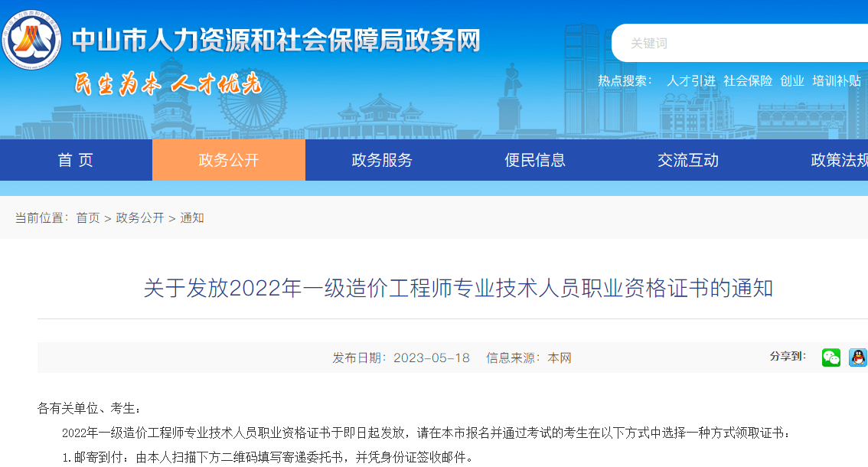Share the notice via QQ penguin icon

(857, 358)
